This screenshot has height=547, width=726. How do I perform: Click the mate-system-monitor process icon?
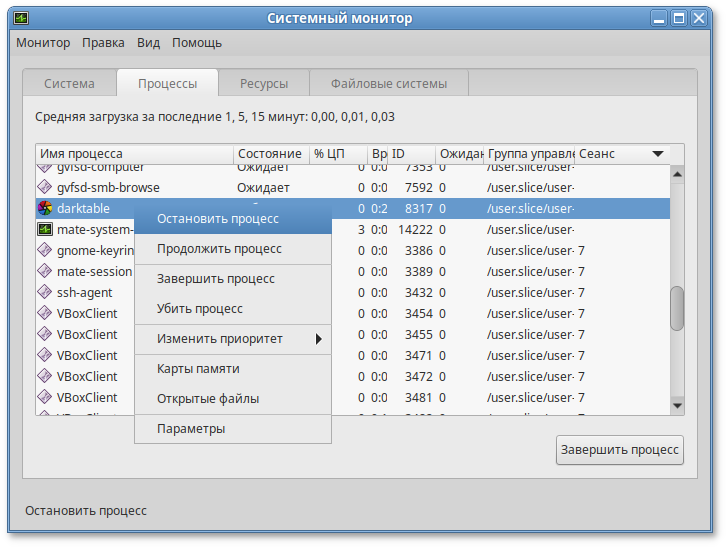[45, 229]
